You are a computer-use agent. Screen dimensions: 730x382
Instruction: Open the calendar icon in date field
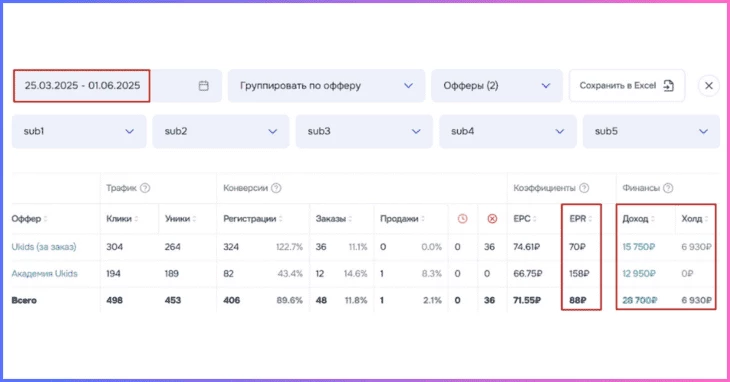pyautogui.click(x=203, y=86)
